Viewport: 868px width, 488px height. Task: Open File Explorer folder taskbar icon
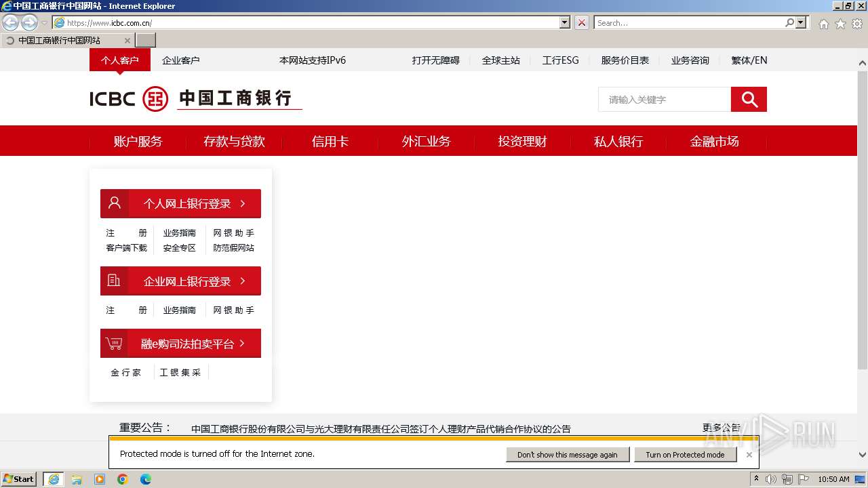click(77, 479)
